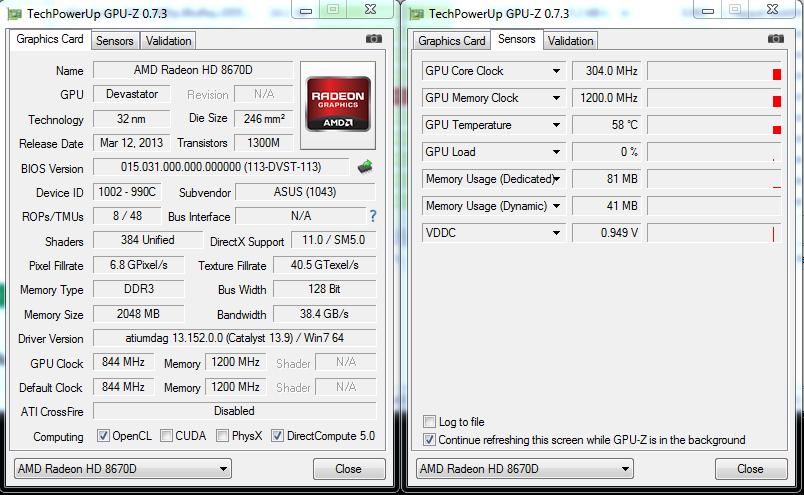Toggle the OpenCL checkbox
804x495 pixels.
click(103, 436)
